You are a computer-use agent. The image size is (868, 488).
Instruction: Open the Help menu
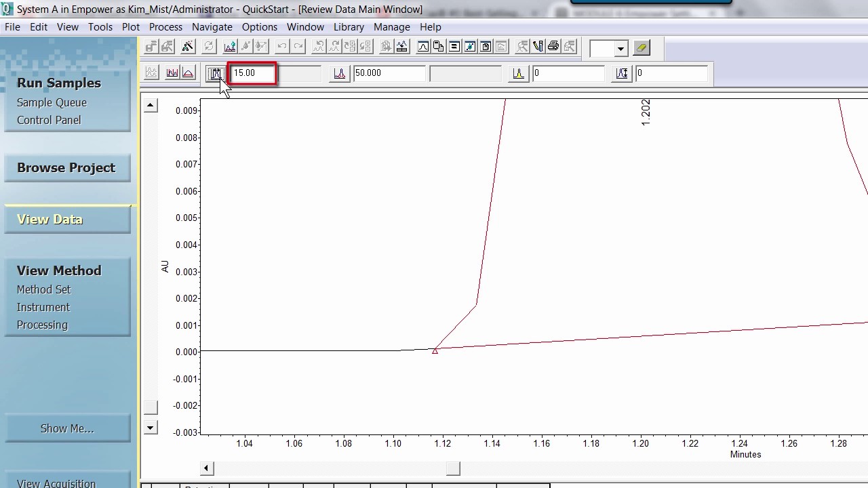pos(431,27)
